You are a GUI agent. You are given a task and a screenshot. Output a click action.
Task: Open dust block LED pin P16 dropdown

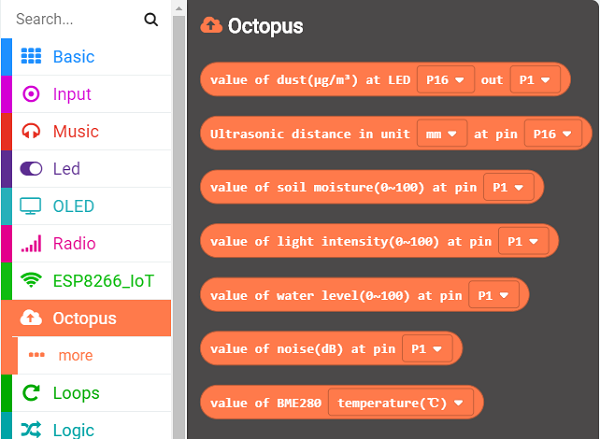coord(446,80)
